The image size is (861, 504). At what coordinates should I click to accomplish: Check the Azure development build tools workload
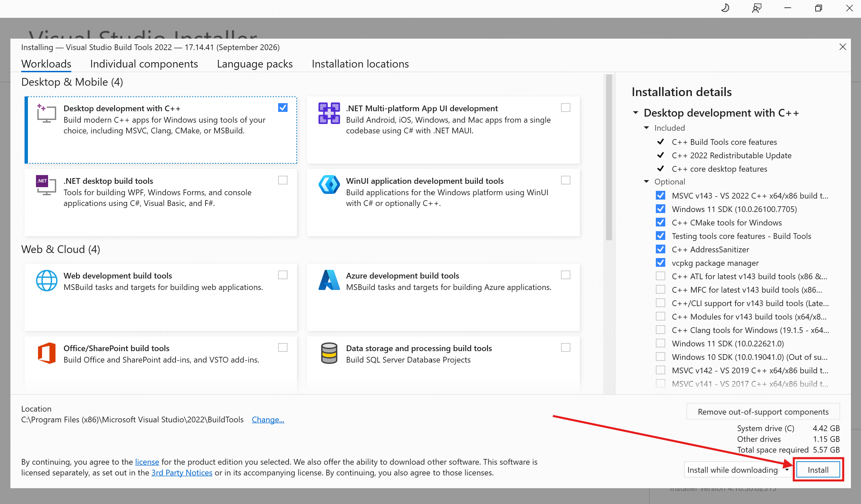tap(565, 275)
